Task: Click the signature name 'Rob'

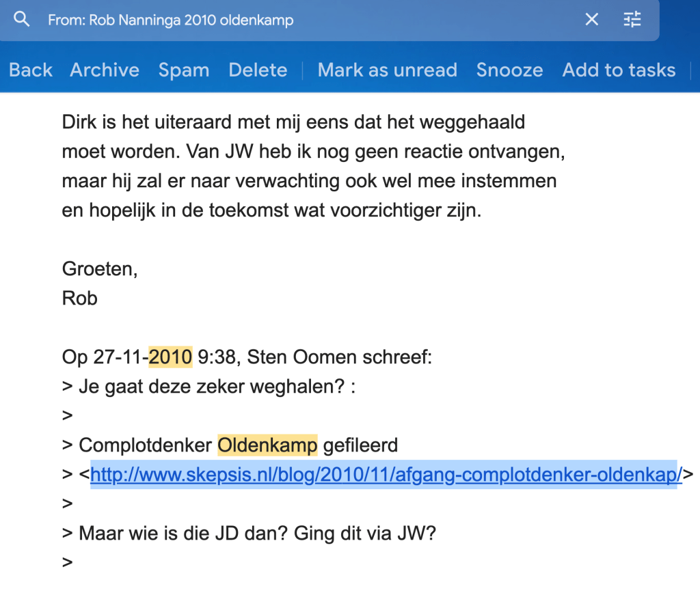Action: 80,299
